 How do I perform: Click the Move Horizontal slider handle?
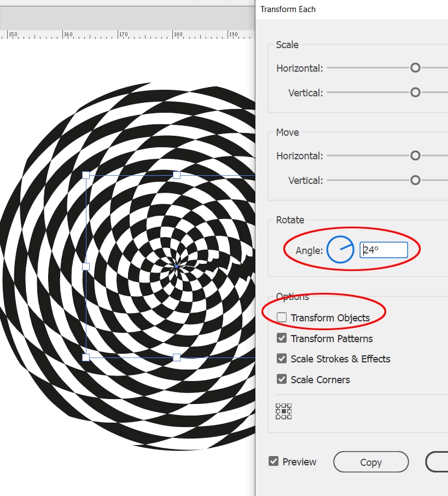(415, 155)
